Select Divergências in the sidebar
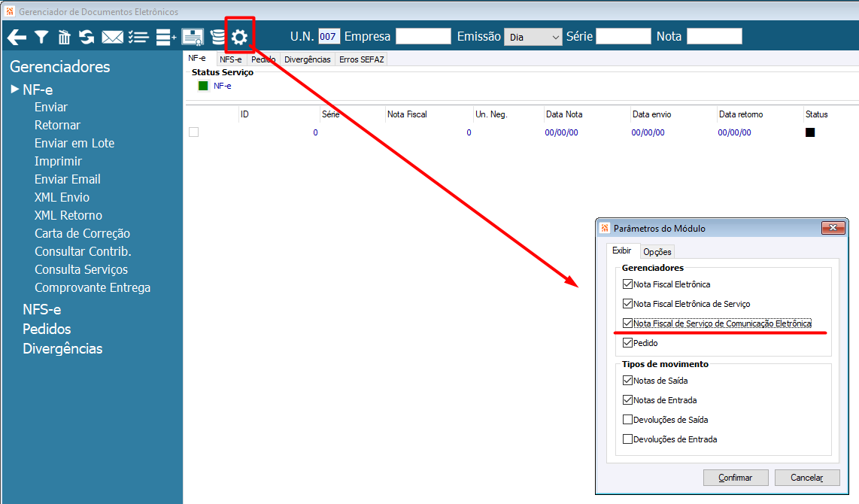Screen dimensions: 859x504 (x=62, y=348)
